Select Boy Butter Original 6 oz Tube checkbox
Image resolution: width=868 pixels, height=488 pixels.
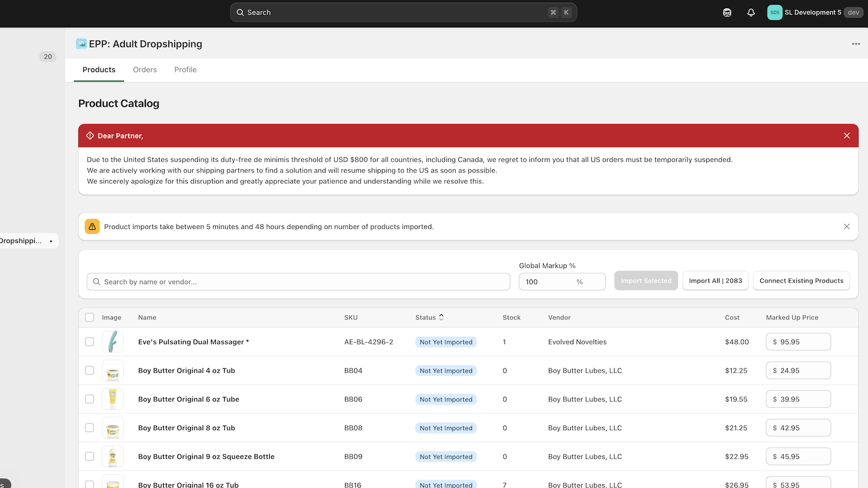pos(90,400)
